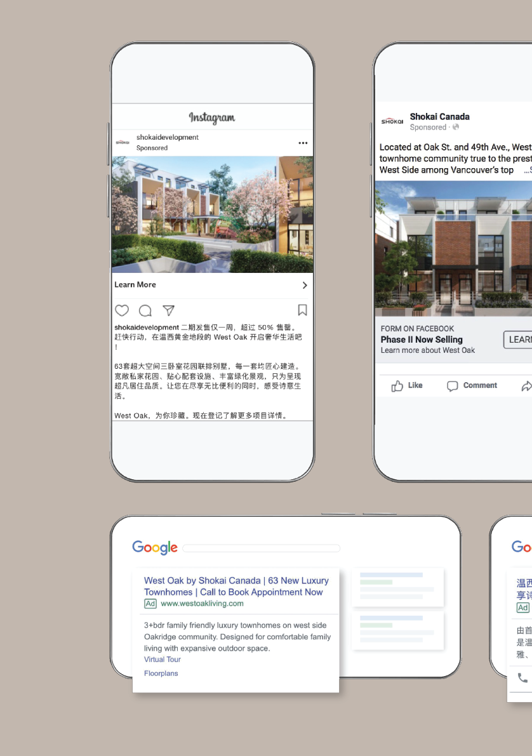Open the Instagram townhome courtyard ad image
The height and width of the screenshot is (756, 532).
point(212,215)
